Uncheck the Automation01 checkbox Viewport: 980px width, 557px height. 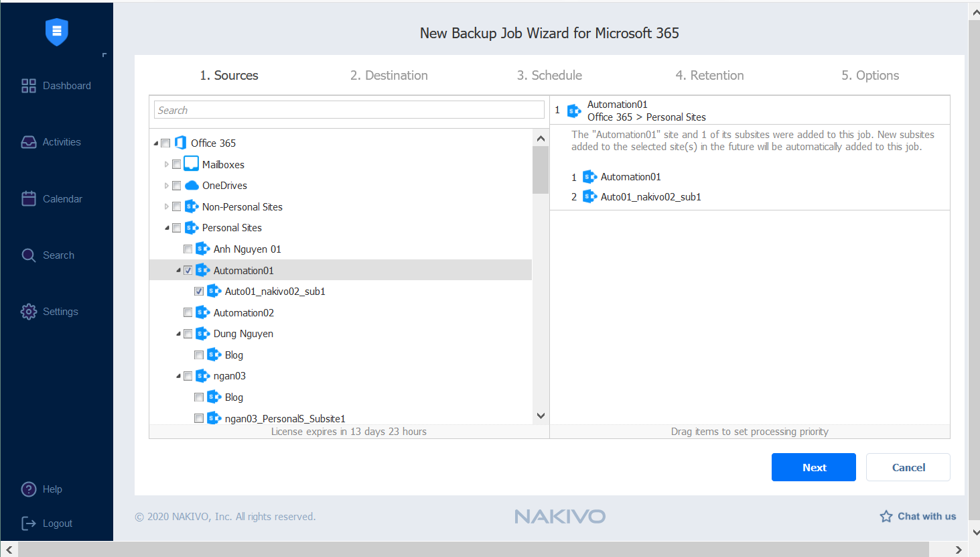click(188, 270)
